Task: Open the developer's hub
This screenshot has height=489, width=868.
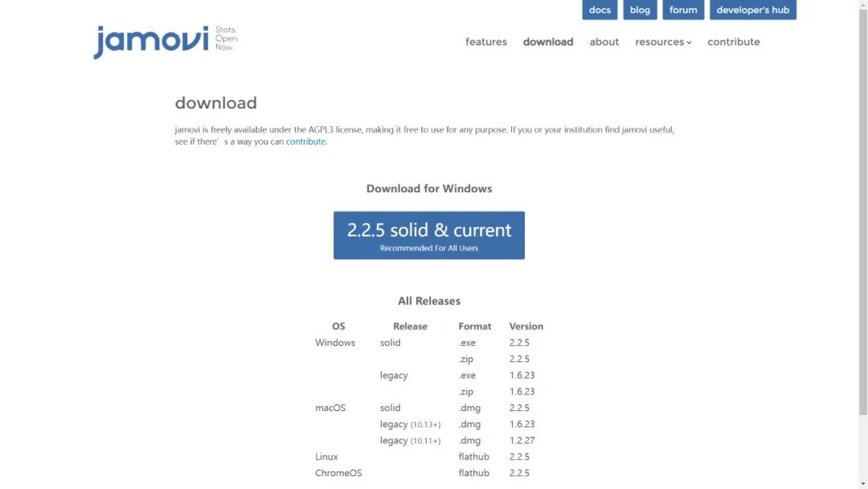Action: [x=753, y=10]
